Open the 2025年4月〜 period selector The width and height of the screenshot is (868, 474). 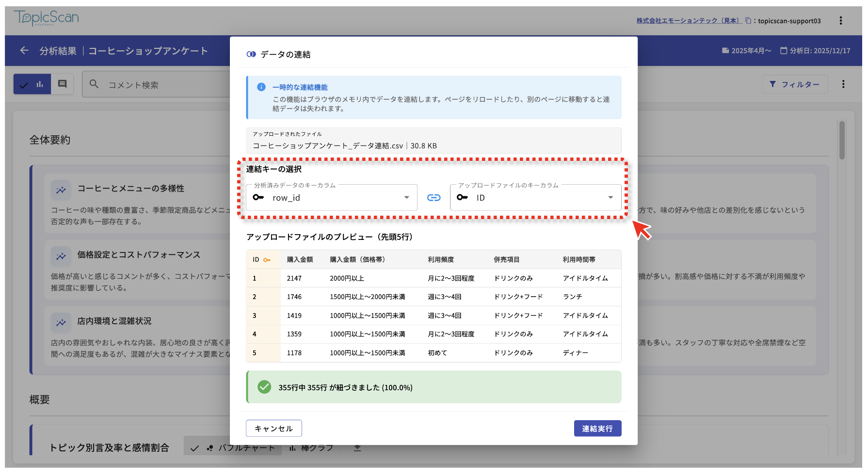746,50
